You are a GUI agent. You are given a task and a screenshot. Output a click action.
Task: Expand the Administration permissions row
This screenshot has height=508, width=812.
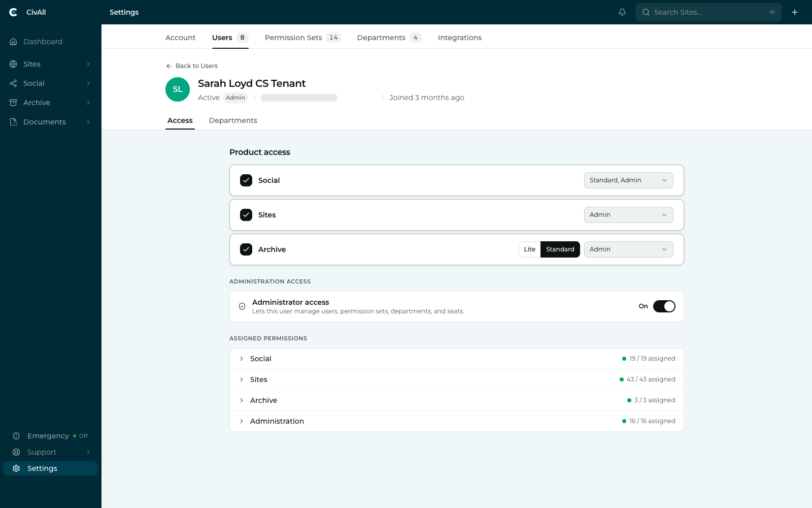click(x=457, y=421)
